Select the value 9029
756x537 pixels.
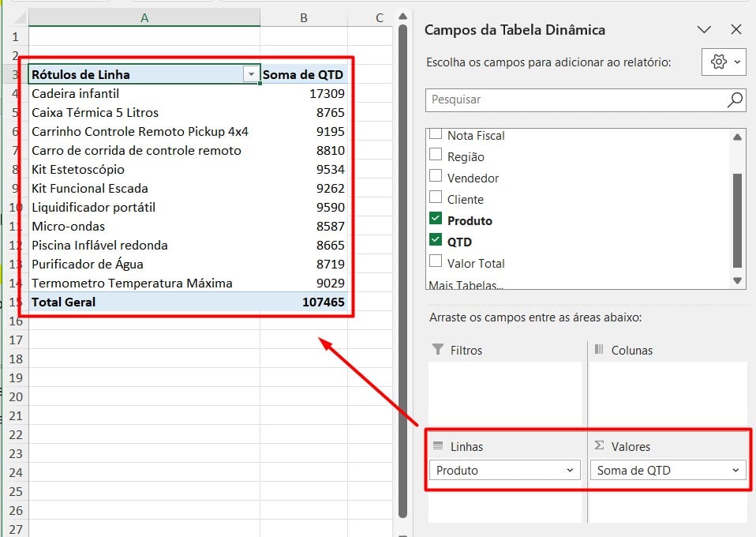(x=304, y=284)
